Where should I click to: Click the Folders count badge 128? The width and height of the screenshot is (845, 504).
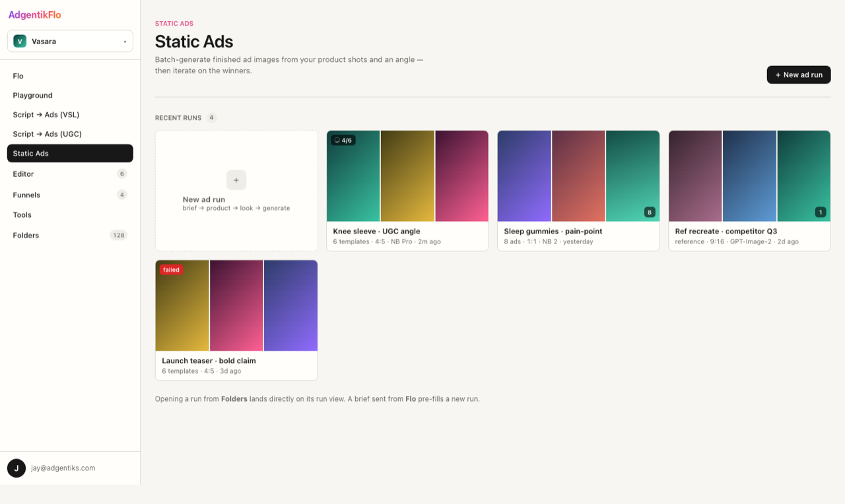[118, 235]
